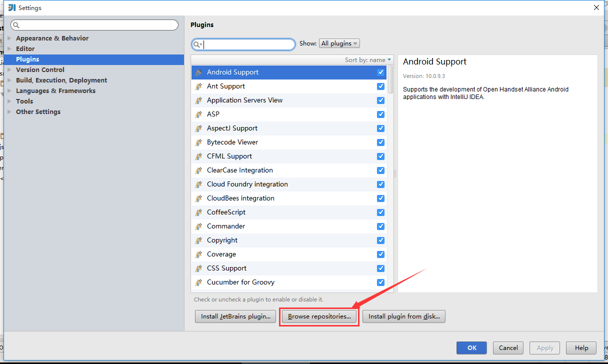Uncheck the ClearCase Integration plugin

(x=381, y=170)
